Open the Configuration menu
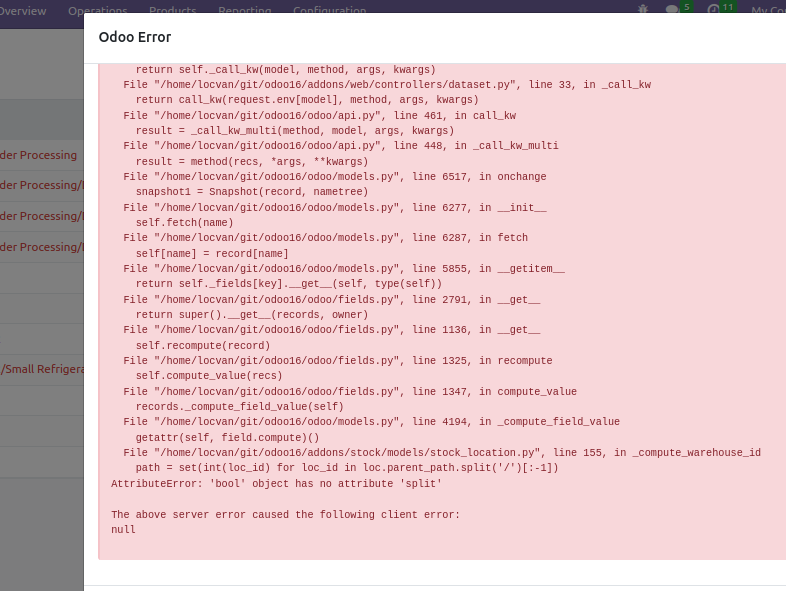 tap(329, 10)
